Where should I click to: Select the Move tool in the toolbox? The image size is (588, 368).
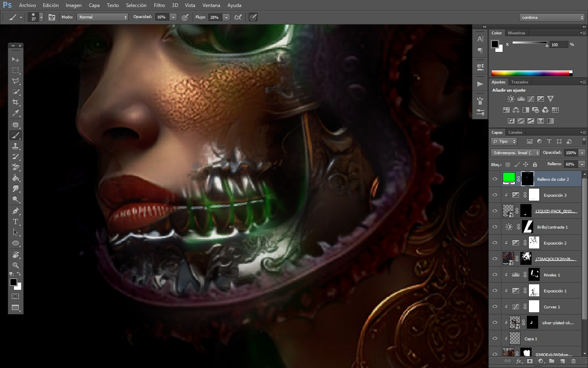coord(16,59)
